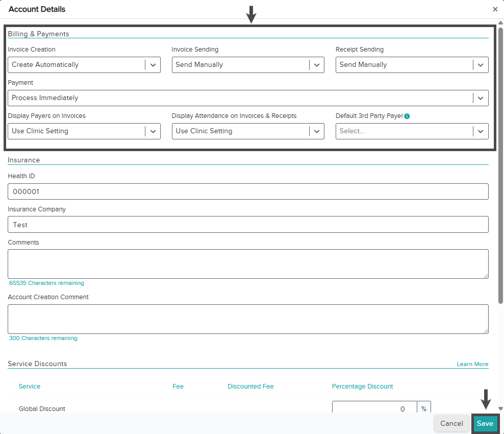Viewport: 504px width, 434px height.
Task: Click inside the Account Creation Comment box
Action: pyautogui.click(x=248, y=319)
